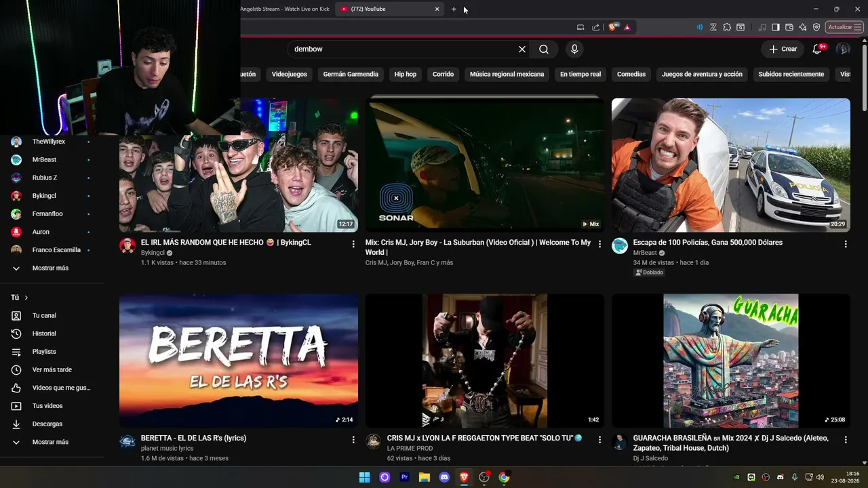868x488 pixels.
Task: Play the BERETTA El de las R's thumbnail
Action: pos(239,361)
